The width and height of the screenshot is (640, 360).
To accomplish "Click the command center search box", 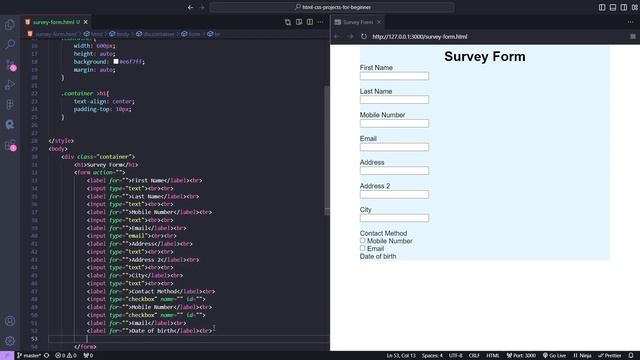I will pos(332,7).
